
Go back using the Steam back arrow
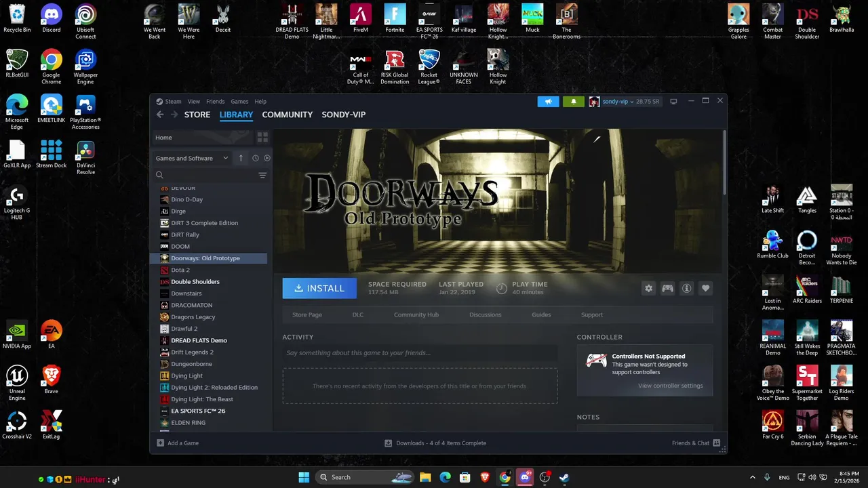tap(160, 115)
